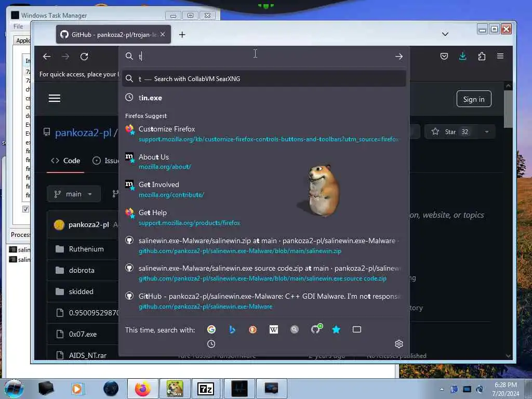Search this time with Google
Image resolution: width=532 pixels, height=399 pixels.
click(x=211, y=329)
